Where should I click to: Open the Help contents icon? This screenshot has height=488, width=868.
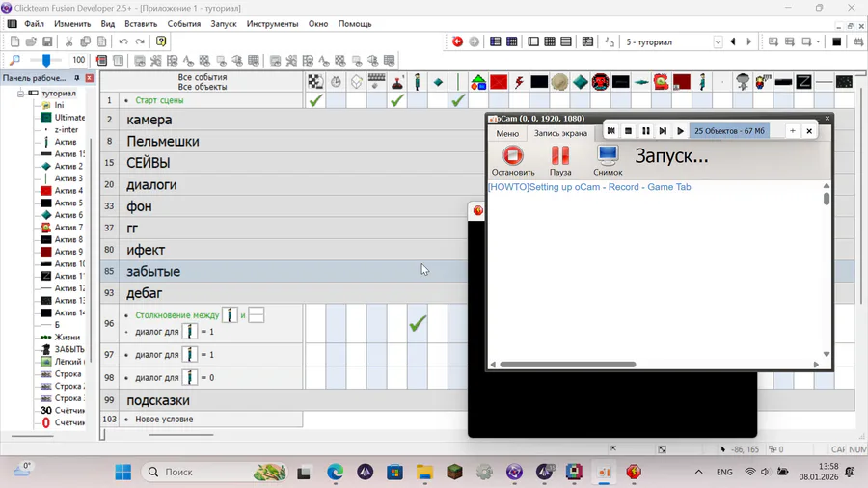[x=161, y=41]
